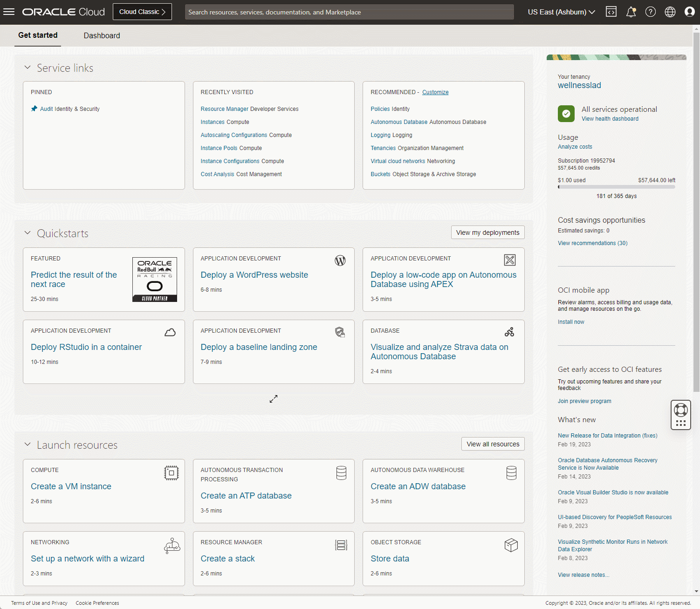Collapse the Service links section

point(27,68)
